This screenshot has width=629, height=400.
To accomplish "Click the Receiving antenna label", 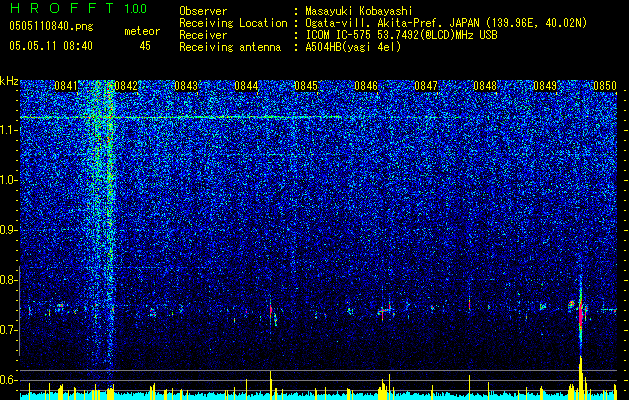I will pyautogui.click(x=230, y=47).
